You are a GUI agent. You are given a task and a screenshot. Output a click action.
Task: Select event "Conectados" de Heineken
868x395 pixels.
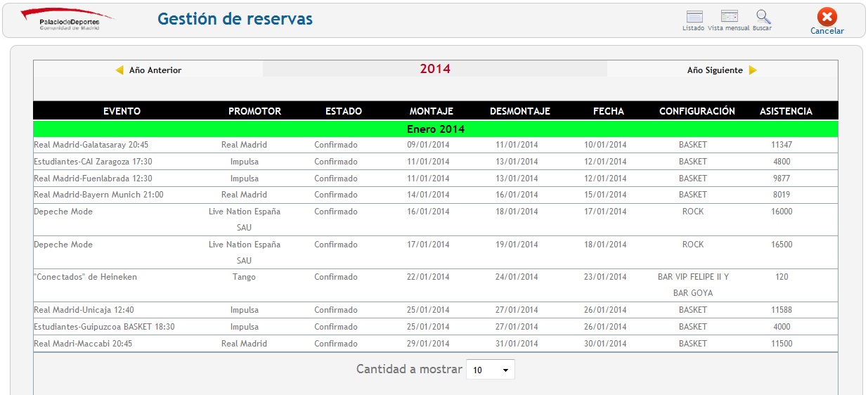pos(86,277)
